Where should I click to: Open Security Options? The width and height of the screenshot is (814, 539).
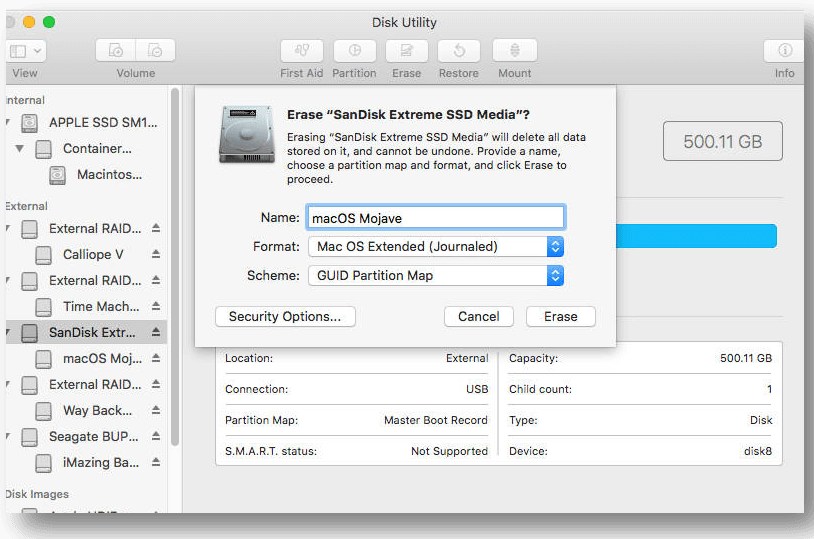[285, 316]
